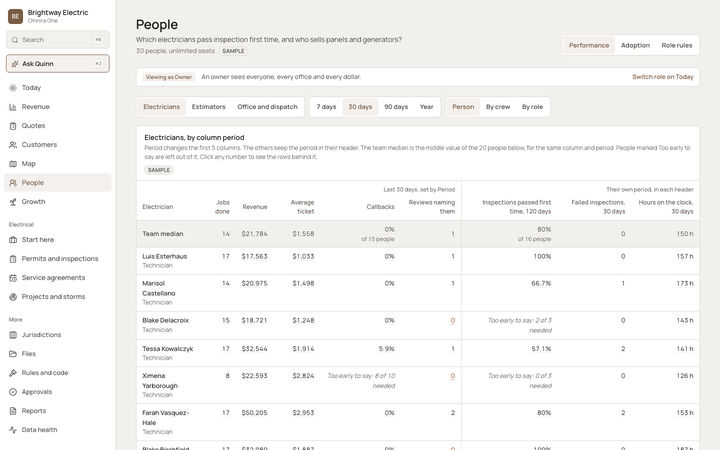Select the Office and dispatch filter
This screenshot has height=450, width=720.
pyautogui.click(x=267, y=107)
